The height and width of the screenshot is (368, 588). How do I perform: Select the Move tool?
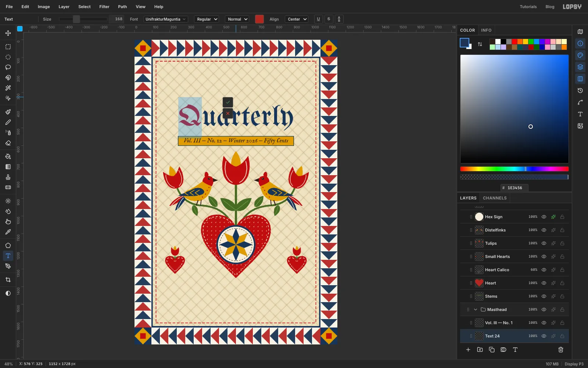click(x=8, y=33)
